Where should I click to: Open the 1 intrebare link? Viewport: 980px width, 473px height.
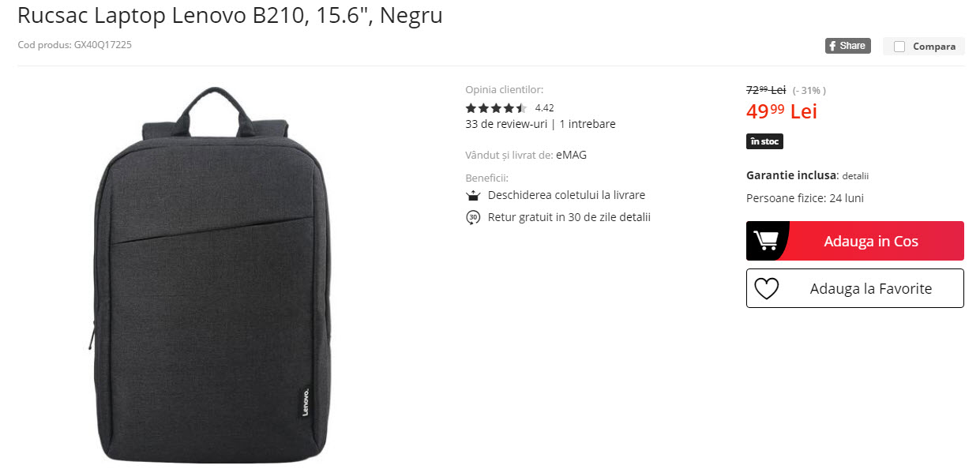(x=588, y=124)
